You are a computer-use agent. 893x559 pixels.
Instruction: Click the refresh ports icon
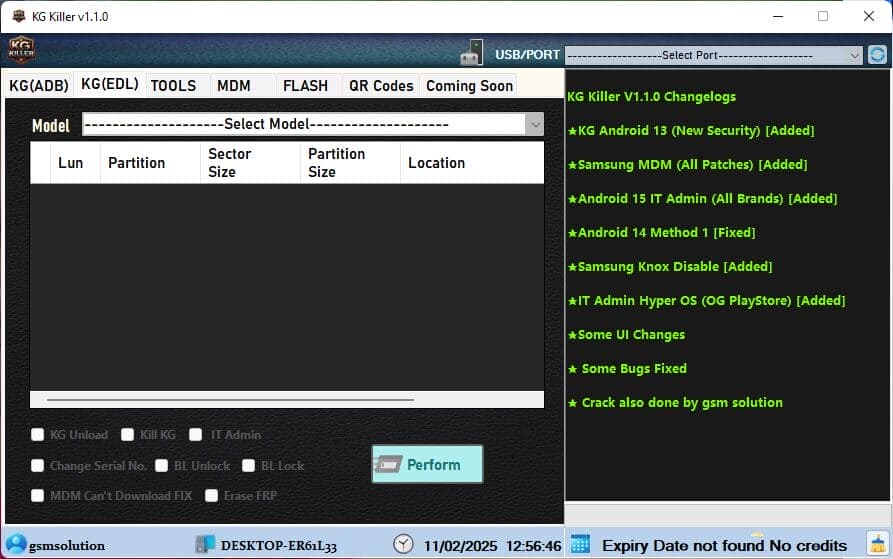[877, 55]
